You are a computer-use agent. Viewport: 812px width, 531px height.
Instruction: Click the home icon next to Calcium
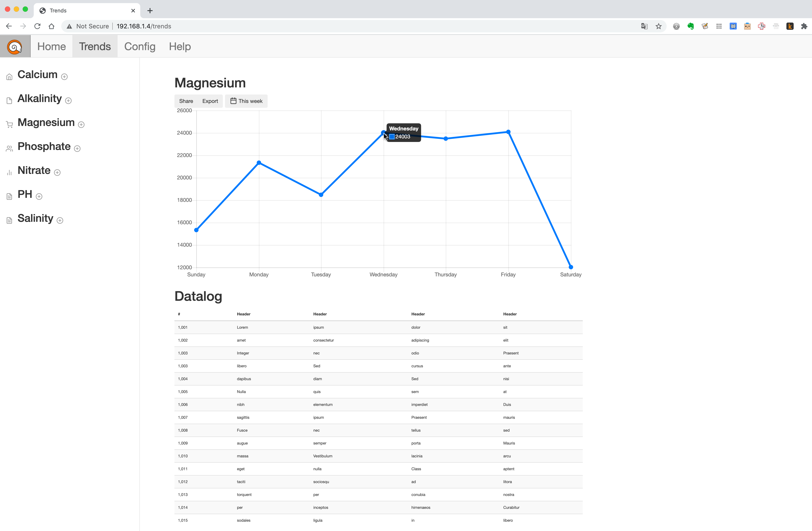click(x=9, y=77)
